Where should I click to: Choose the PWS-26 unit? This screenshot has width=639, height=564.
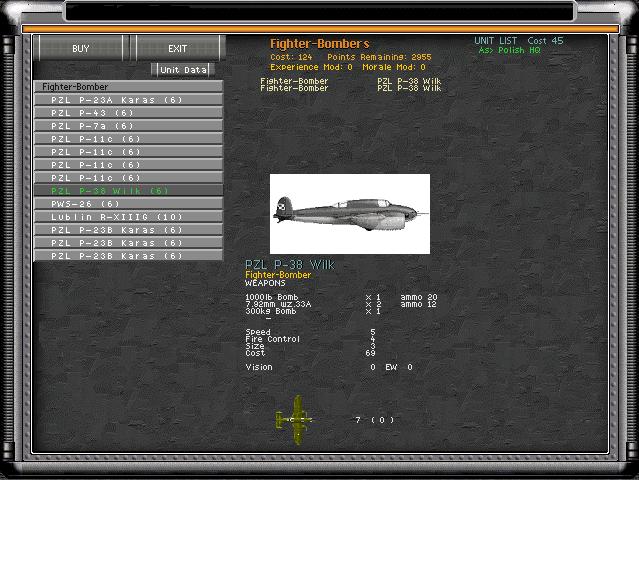(128, 204)
